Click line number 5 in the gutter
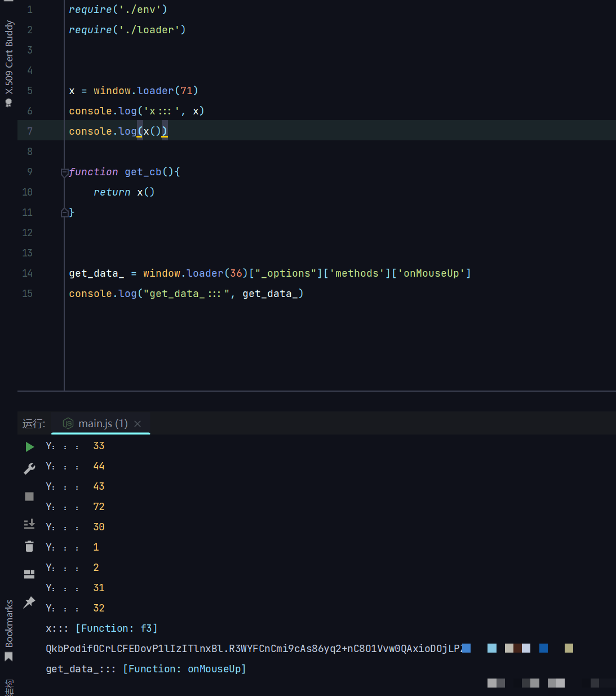The image size is (616, 696). pyautogui.click(x=30, y=91)
